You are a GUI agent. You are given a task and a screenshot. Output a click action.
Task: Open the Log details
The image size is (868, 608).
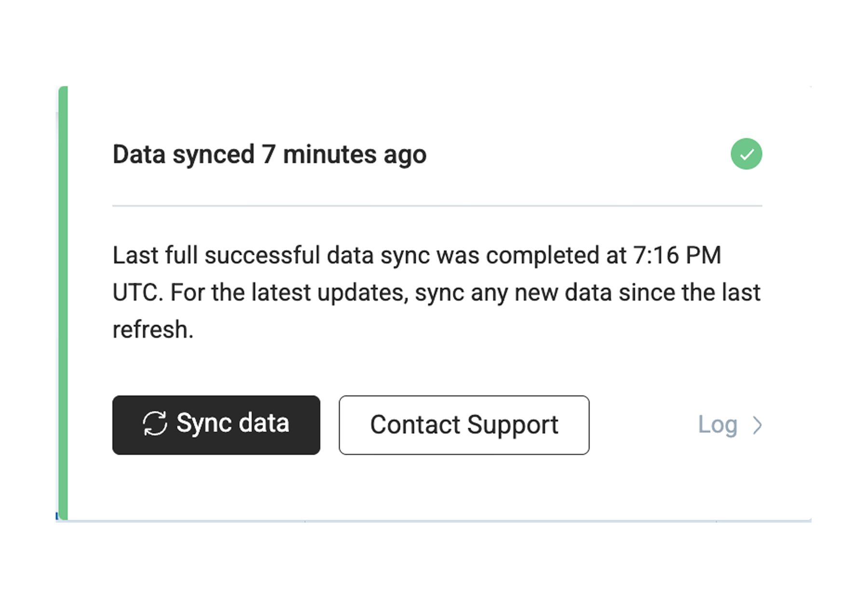tap(719, 425)
